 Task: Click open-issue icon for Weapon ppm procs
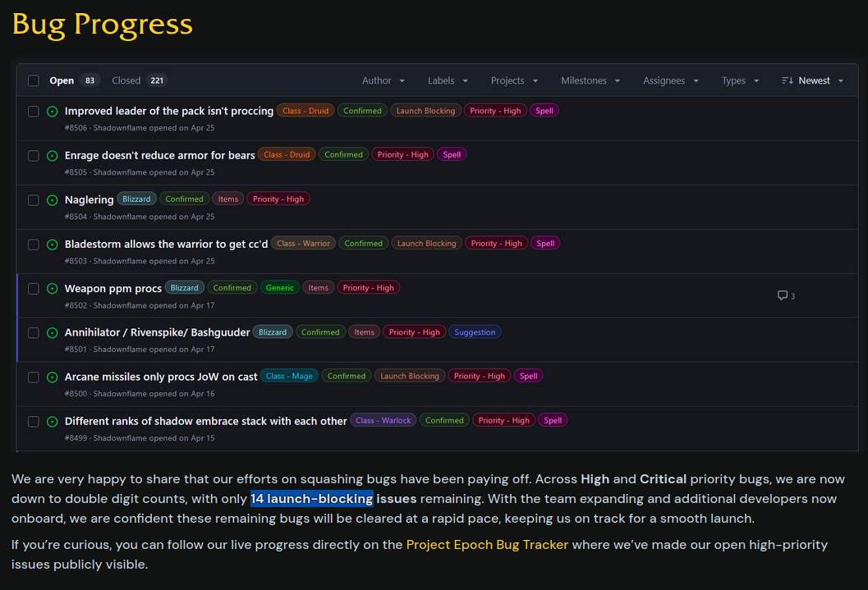click(x=52, y=289)
